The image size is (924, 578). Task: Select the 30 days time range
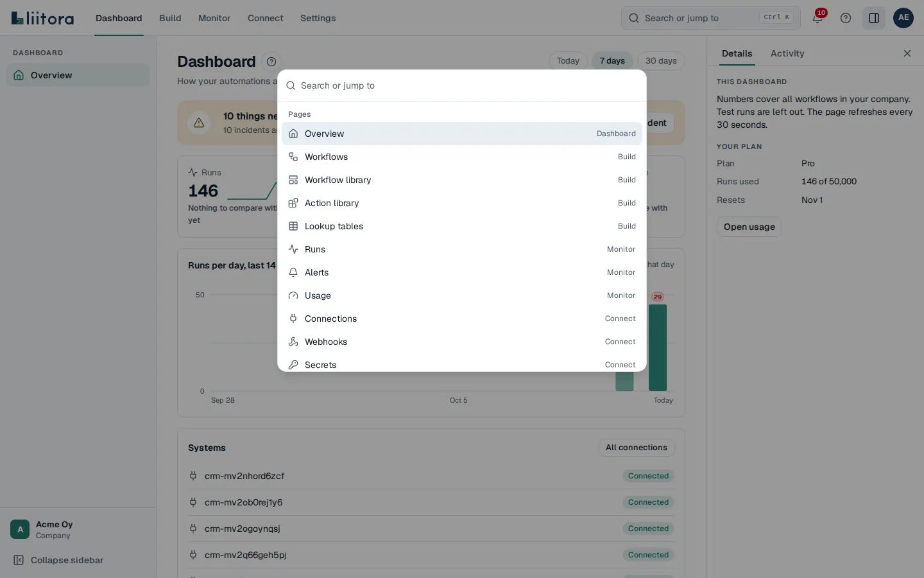point(661,61)
